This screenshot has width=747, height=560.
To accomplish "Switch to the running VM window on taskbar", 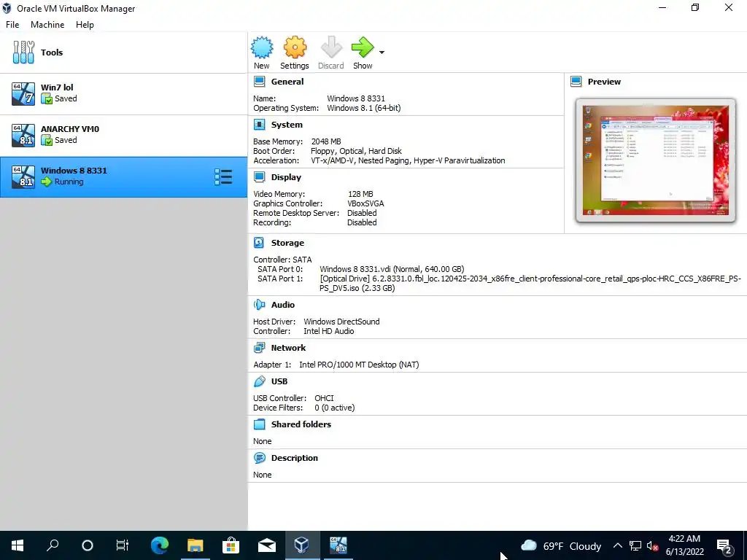I will point(338,545).
